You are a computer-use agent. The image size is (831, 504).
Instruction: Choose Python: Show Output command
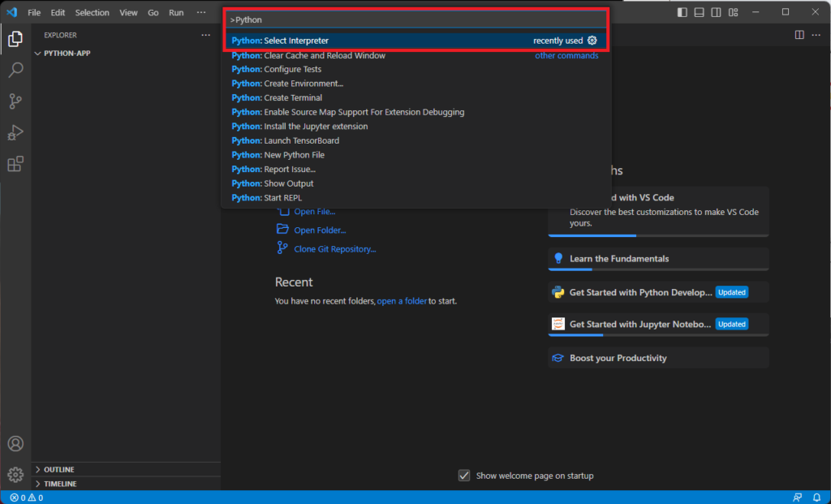point(416,184)
